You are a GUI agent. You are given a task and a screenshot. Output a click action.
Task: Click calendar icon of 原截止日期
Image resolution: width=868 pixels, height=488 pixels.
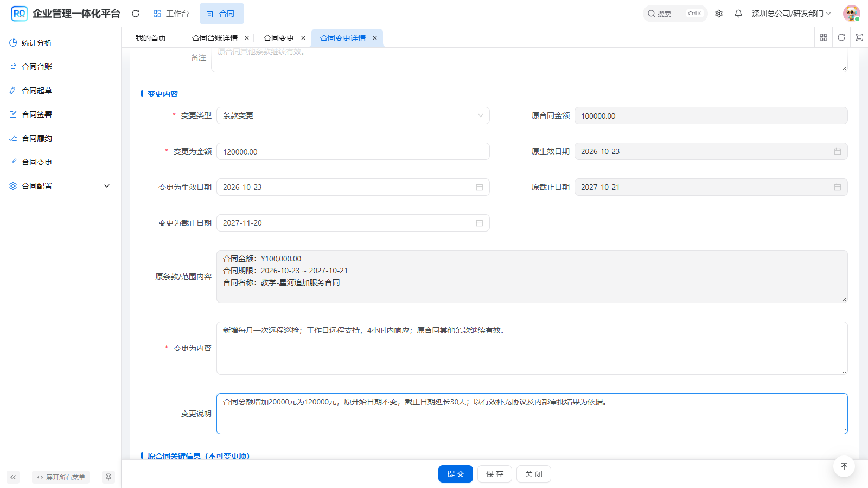click(x=838, y=187)
